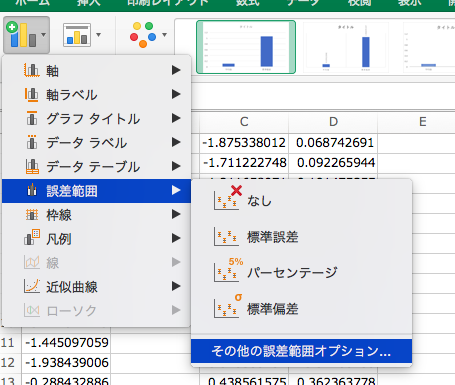Expand the 凡例 submenu arrow
The image size is (455, 385).
[176, 238]
